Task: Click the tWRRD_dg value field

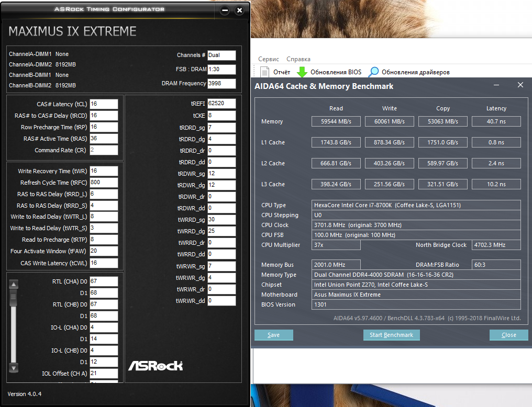Action: [x=221, y=231]
